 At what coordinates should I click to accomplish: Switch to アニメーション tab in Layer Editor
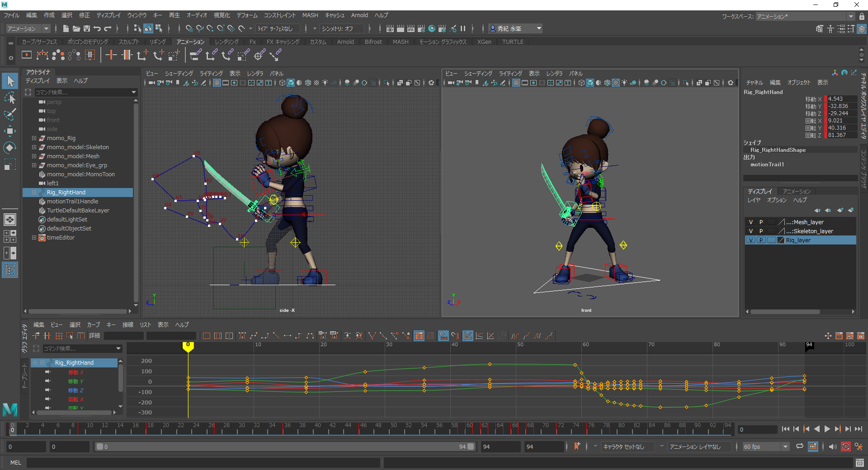797,191
